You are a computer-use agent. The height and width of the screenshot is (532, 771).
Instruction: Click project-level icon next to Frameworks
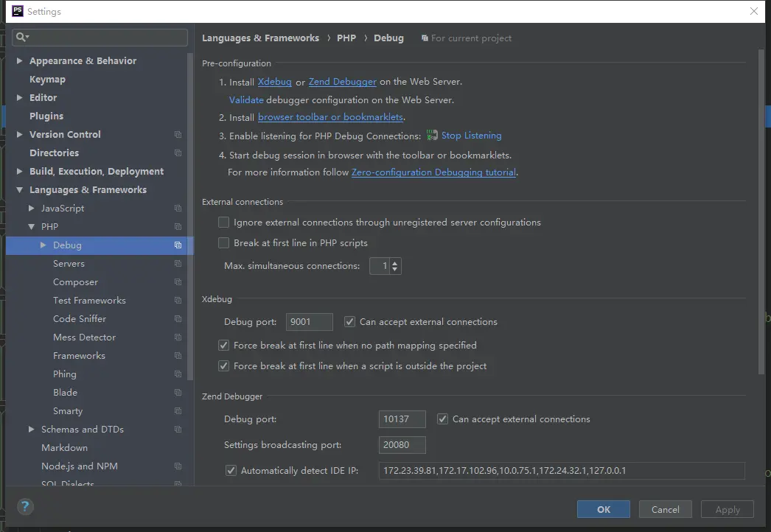tap(178, 355)
